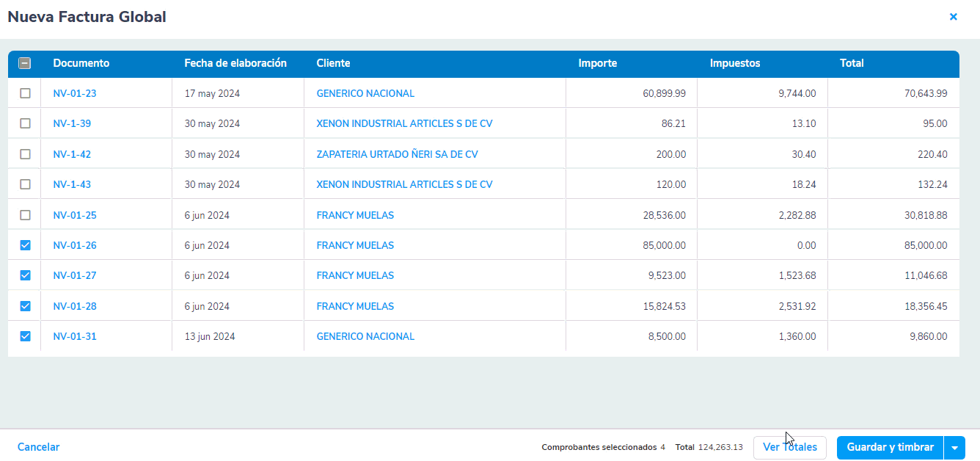Image resolution: width=980 pixels, height=461 pixels.
Task: Sort by the Importe column header
Action: [x=597, y=63]
